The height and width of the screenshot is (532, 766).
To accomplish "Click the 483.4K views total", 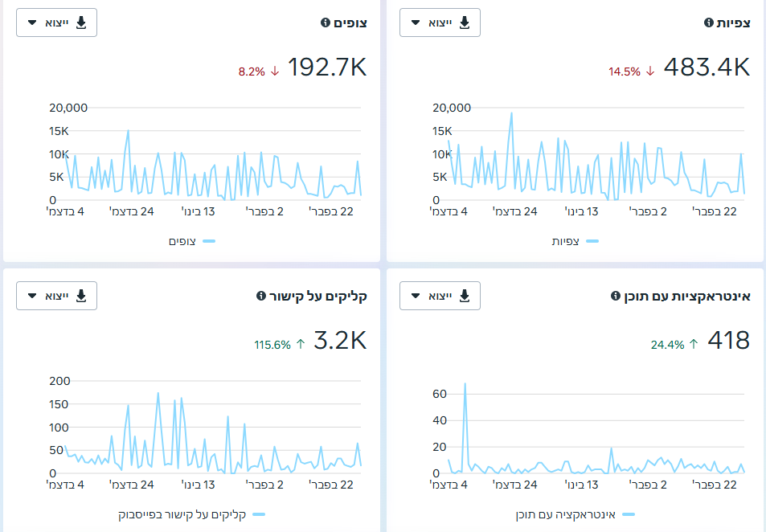I will coord(707,67).
